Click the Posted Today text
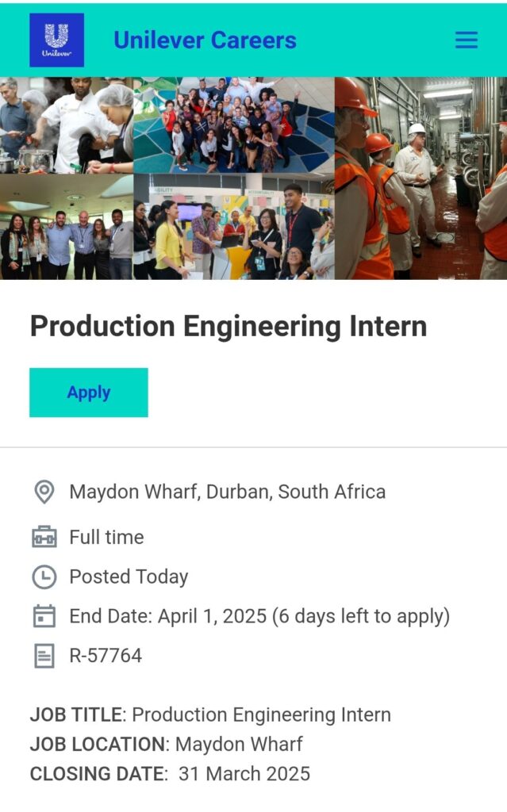 (129, 576)
